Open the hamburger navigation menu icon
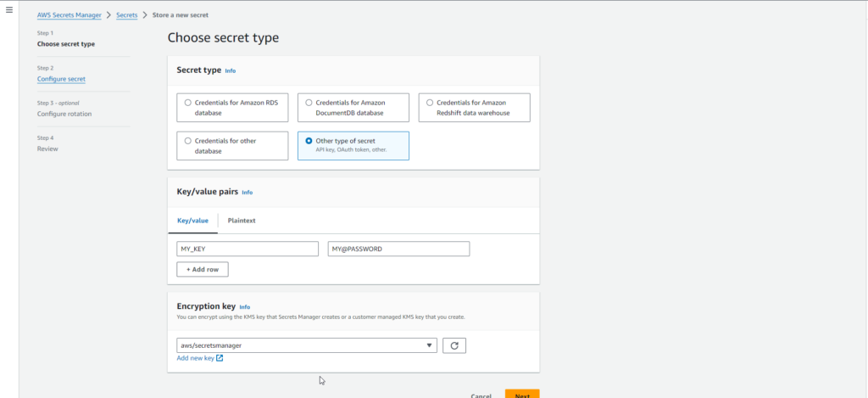Viewport: 868px width, 398px height. pos(8,10)
